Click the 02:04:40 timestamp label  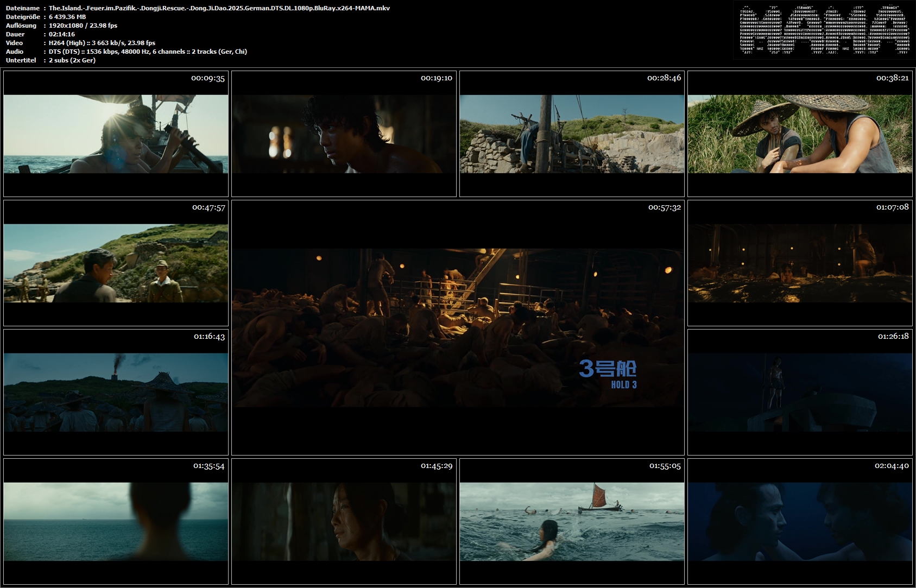[x=892, y=466]
